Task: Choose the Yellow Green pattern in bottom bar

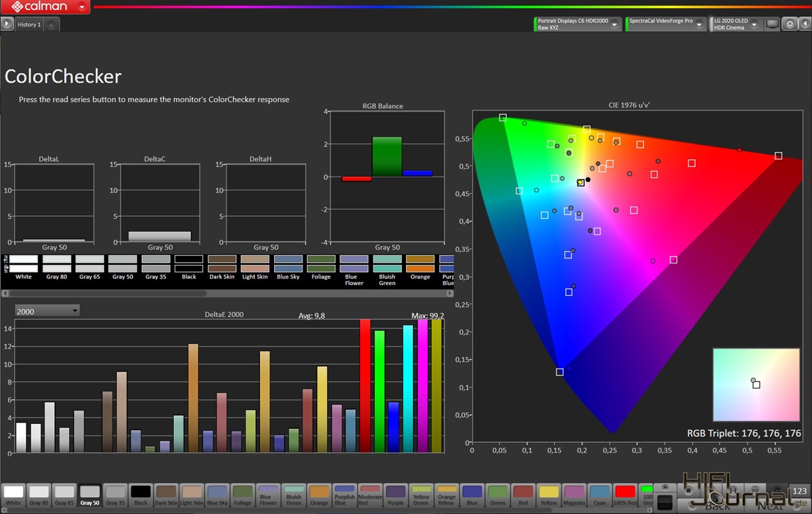Action: [421, 495]
